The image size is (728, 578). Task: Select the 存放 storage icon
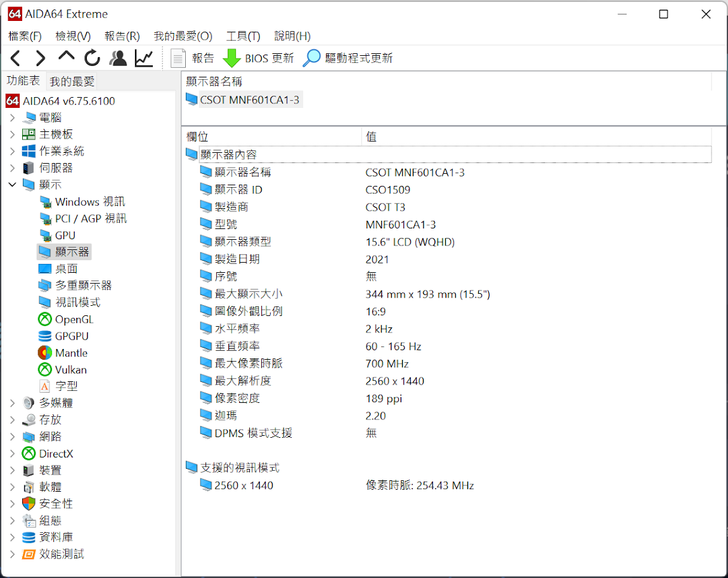29,420
